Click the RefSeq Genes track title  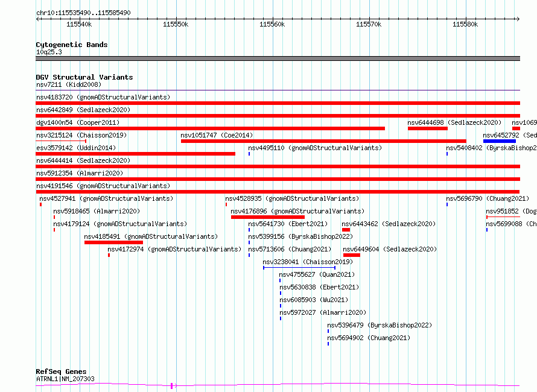(x=61, y=371)
